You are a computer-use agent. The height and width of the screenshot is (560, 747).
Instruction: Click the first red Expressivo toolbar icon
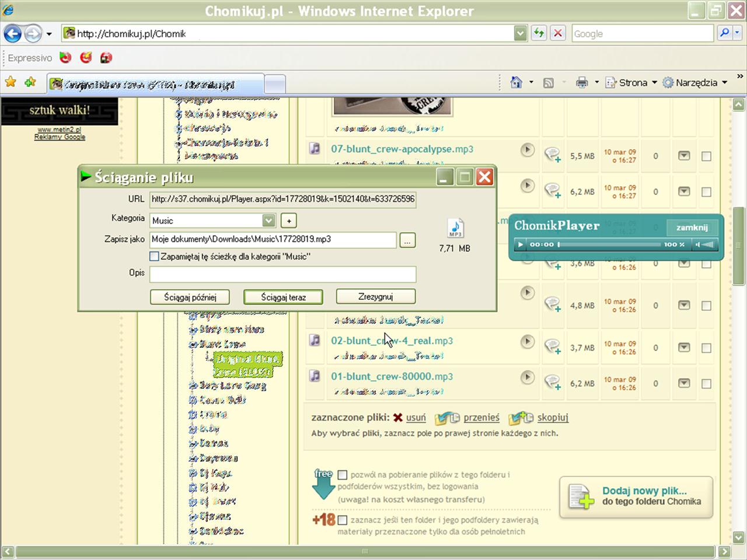[x=65, y=58]
